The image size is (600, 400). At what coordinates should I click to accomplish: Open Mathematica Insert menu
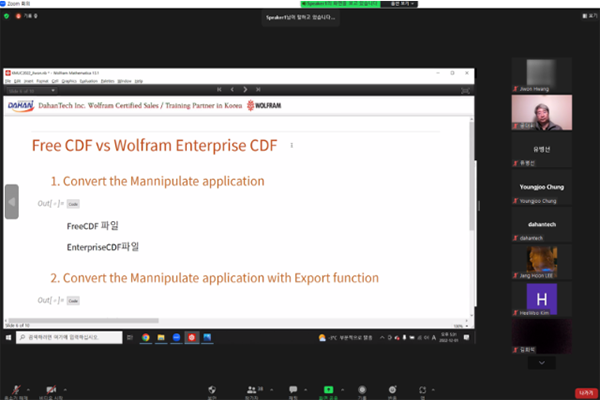click(x=29, y=81)
